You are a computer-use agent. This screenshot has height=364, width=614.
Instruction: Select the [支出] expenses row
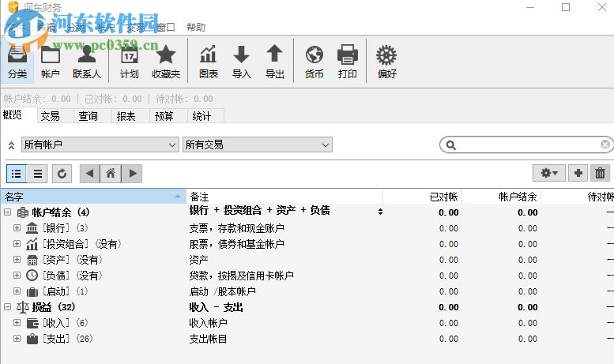coord(307,339)
